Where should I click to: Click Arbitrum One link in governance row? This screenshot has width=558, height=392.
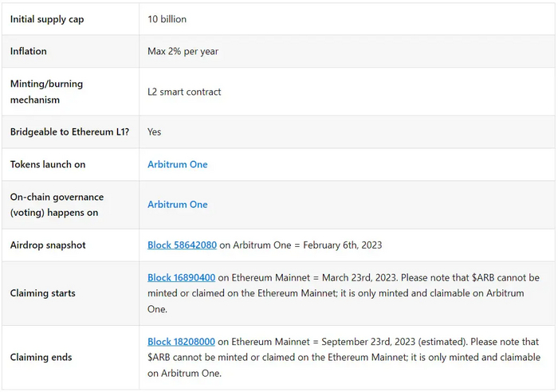[178, 205]
